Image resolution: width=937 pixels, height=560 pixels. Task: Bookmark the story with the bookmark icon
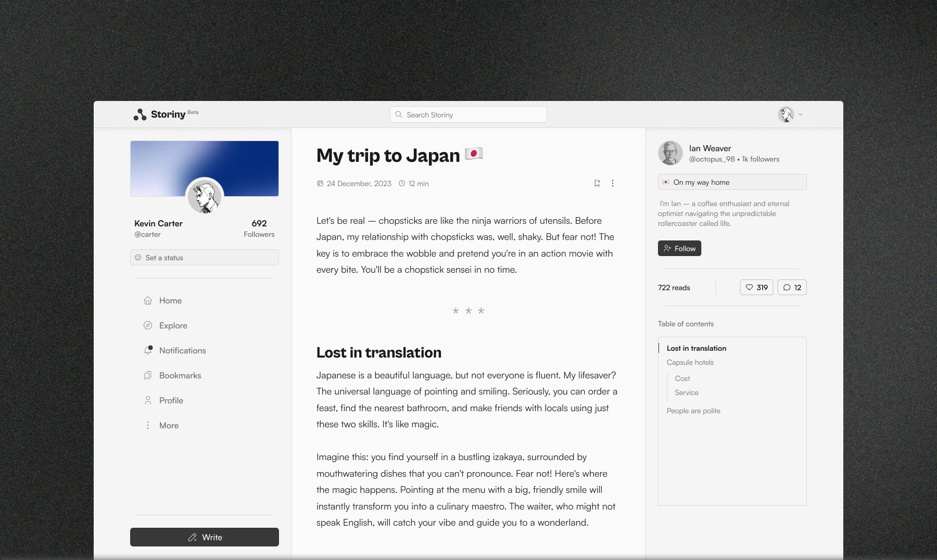597,183
